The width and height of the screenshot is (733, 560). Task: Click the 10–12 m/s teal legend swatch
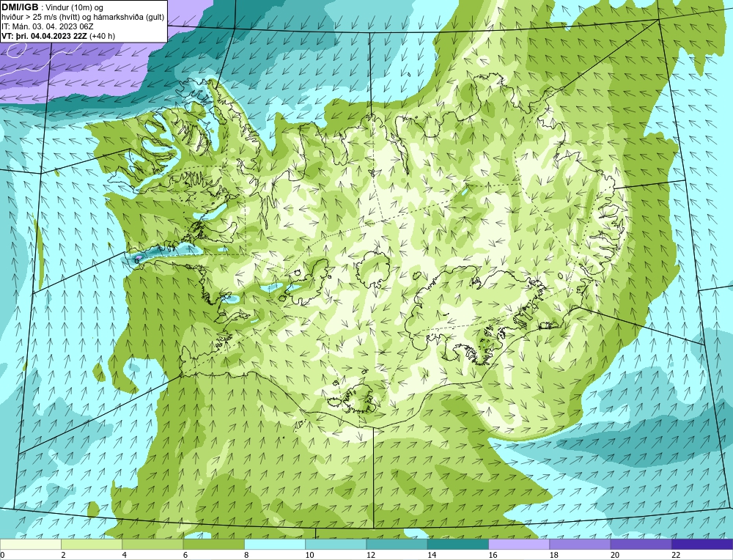(x=336, y=545)
